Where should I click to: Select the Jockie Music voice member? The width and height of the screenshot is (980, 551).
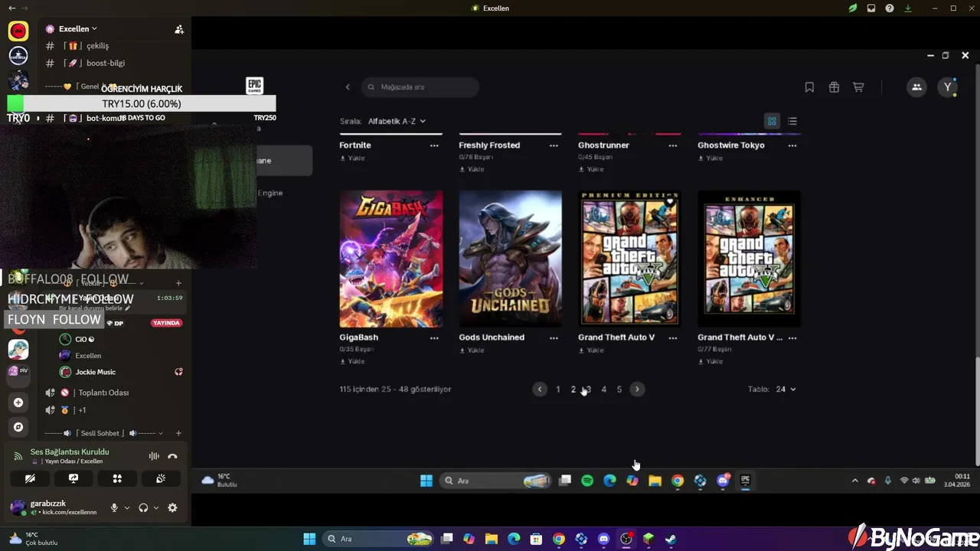click(x=95, y=372)
